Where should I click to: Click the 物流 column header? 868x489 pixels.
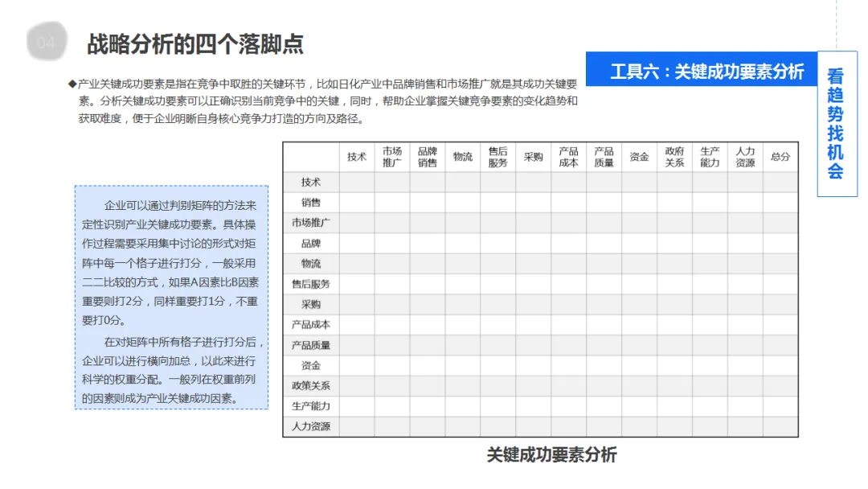pyautogui.click(x=463, y=158)
